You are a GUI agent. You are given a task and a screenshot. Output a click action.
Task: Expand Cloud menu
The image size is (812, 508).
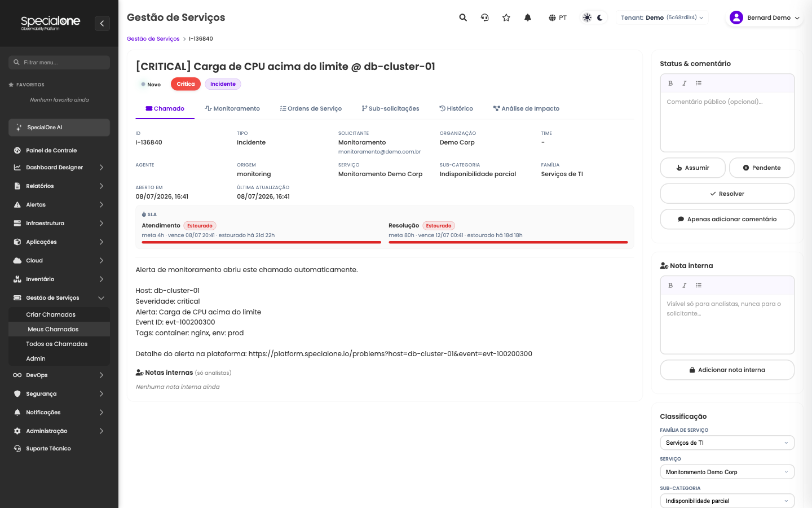pyautogui.click(x=59, y=260)
